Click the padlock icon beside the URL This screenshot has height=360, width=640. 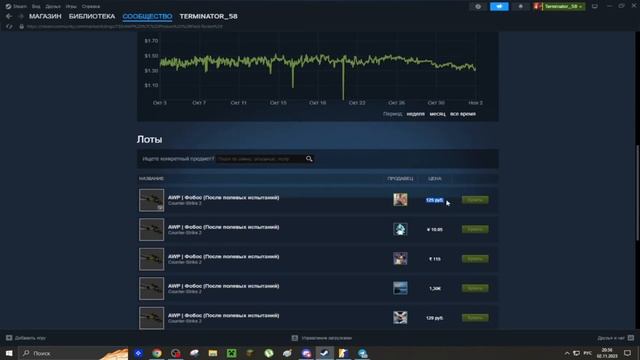tap(22, 27)
